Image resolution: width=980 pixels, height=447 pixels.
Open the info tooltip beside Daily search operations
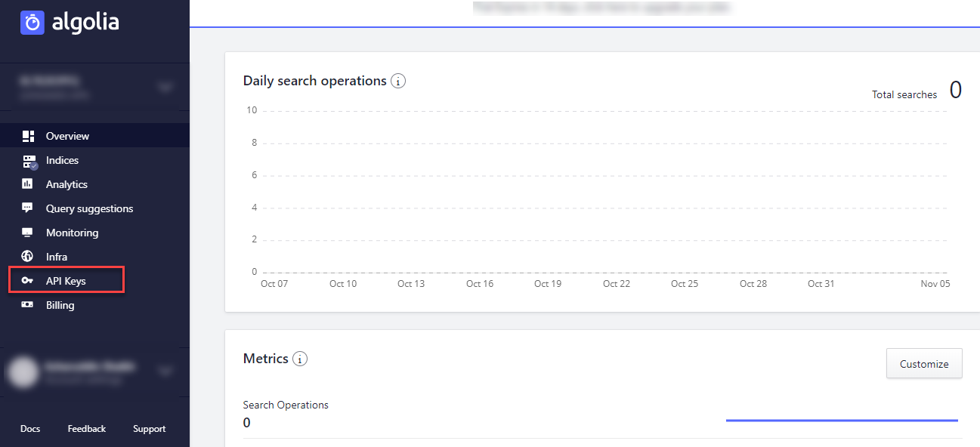point(398,80)
